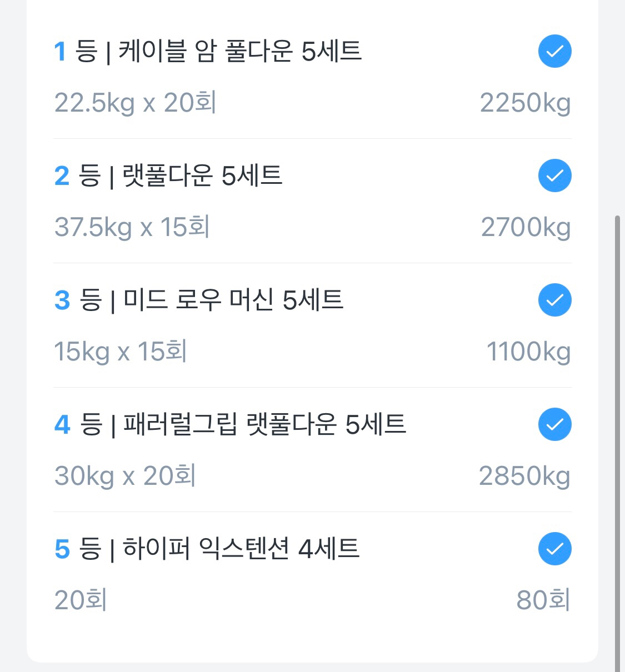Screen dimensions: 625x672
Task: Tap the 22.5kg x 20회 set detail
Action: tap(135, 103)
